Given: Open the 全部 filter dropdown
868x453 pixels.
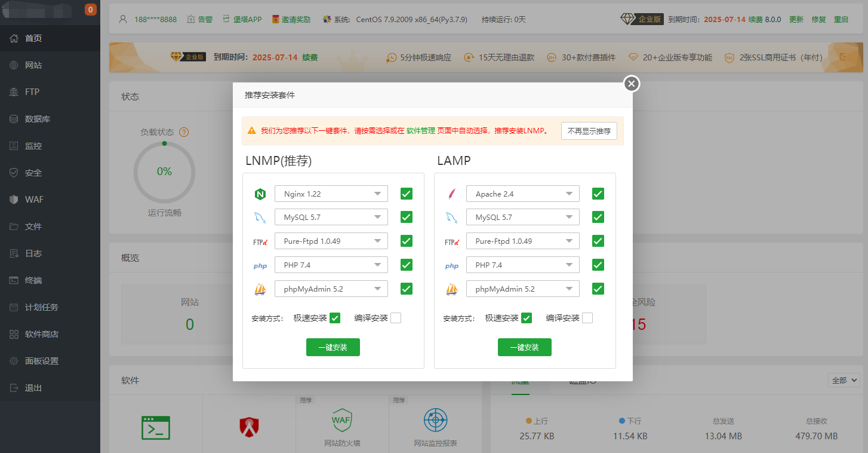Looking at the screenshot, I should point(844,380).
